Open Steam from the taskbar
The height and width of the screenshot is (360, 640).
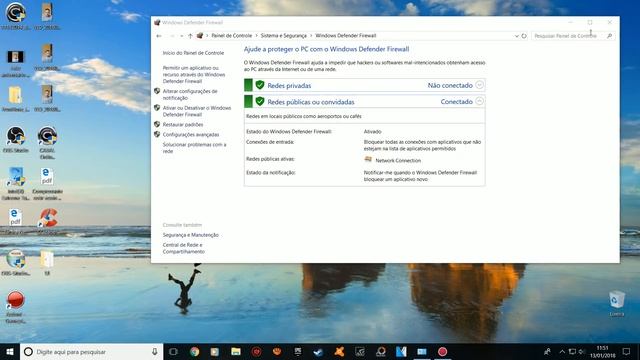coord(318,351)
